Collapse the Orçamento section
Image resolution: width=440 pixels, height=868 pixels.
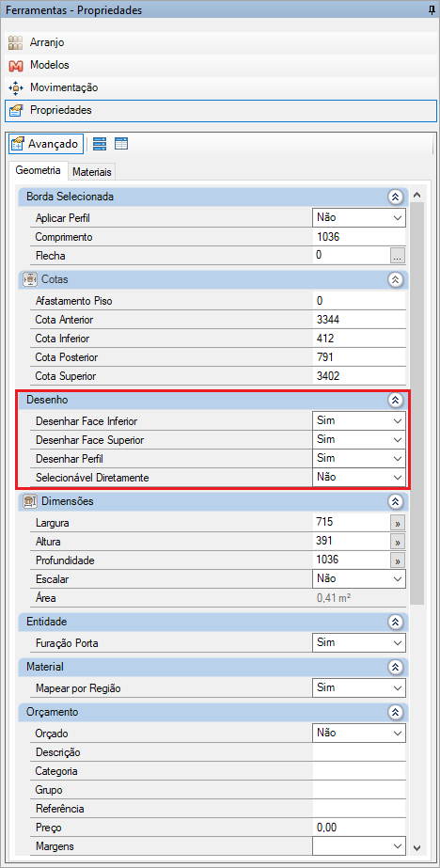[395, 712]
